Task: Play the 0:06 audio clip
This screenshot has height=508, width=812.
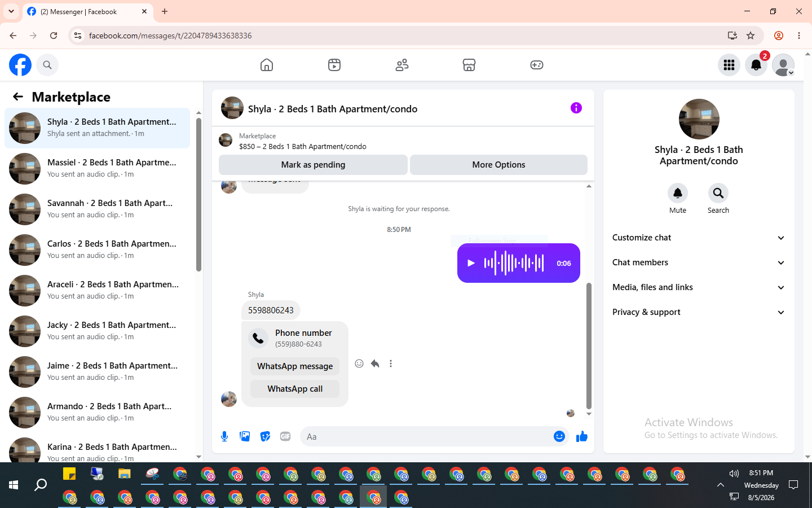Action: point(471,263)
